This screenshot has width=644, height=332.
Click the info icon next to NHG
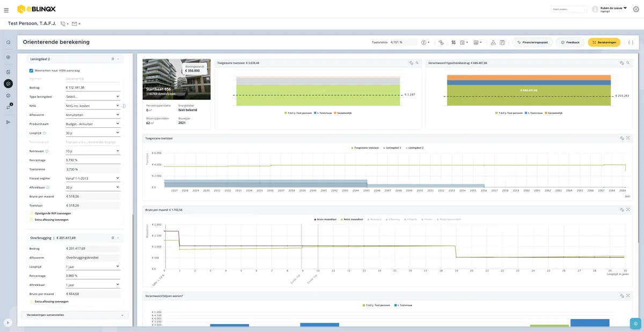[124, 106]
